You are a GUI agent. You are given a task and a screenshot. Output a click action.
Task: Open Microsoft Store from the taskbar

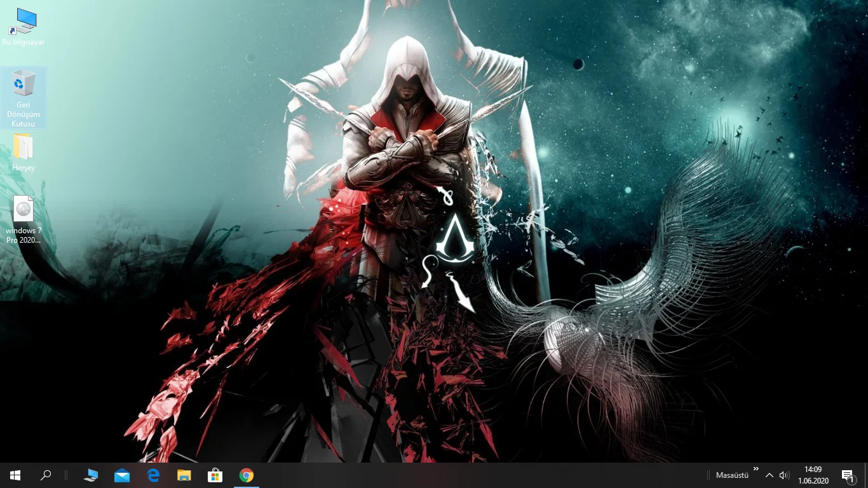tap(215, 475)
